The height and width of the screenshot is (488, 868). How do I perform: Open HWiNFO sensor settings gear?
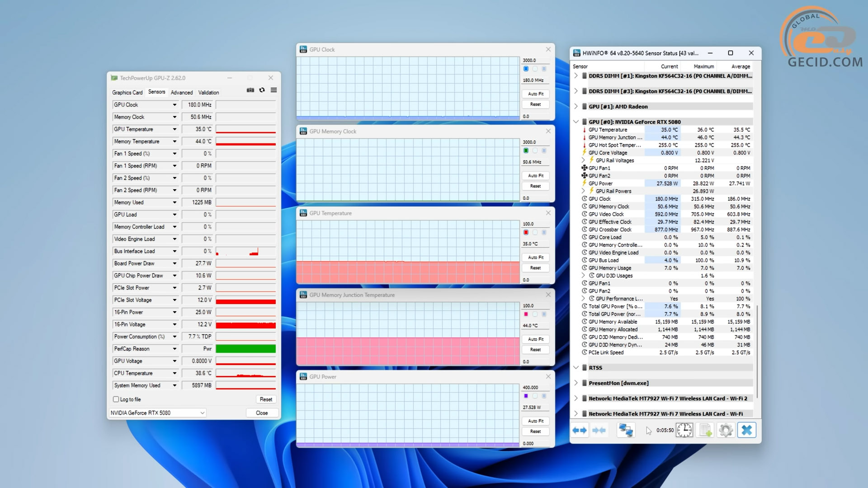(x=726, y=430)
